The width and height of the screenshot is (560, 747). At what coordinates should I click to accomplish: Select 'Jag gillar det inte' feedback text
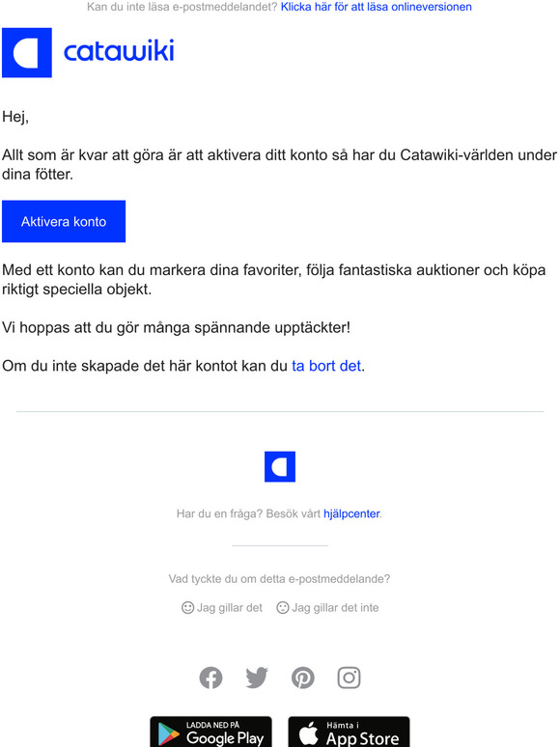[x=335, y=607]
